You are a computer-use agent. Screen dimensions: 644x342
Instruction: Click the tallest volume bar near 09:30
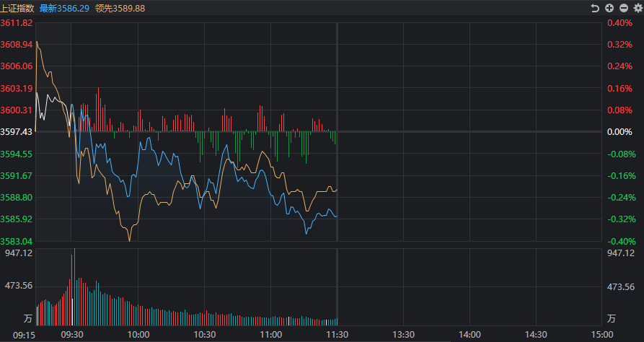[74, 287]
